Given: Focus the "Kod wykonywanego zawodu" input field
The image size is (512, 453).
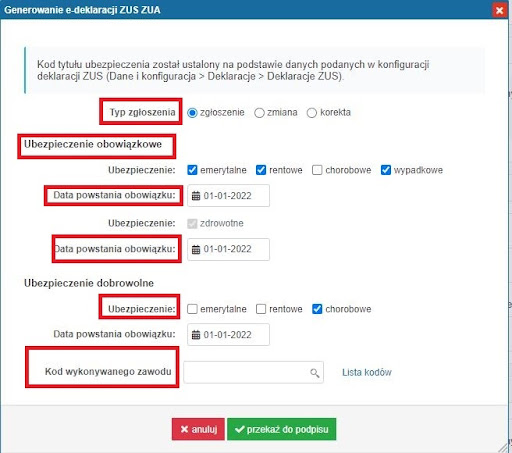Looking at the screenshot, I should pyautogui.click(x=253, y=372).
